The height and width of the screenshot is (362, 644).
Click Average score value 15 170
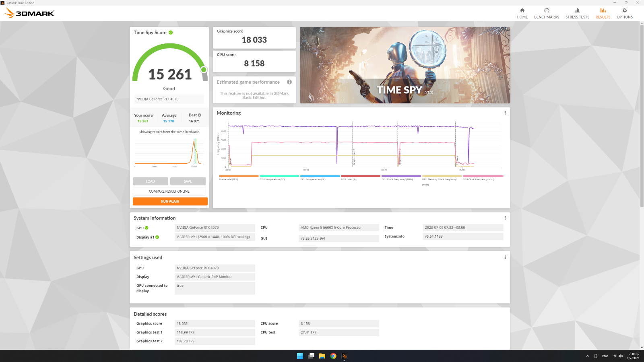point(169,121)
